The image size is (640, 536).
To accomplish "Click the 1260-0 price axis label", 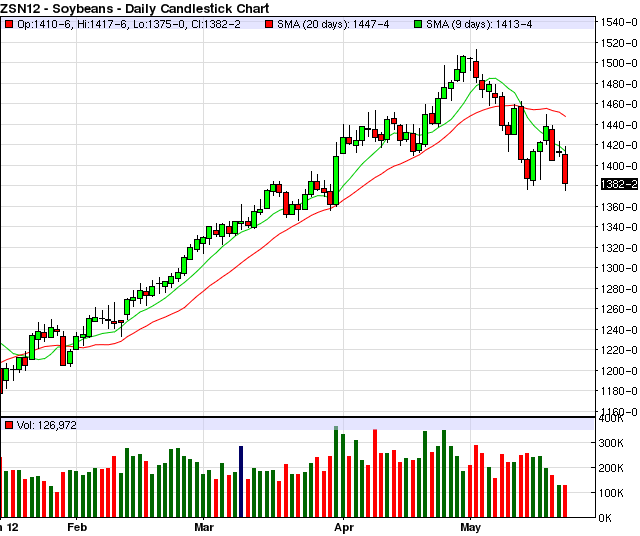I will tap(619, 309).
